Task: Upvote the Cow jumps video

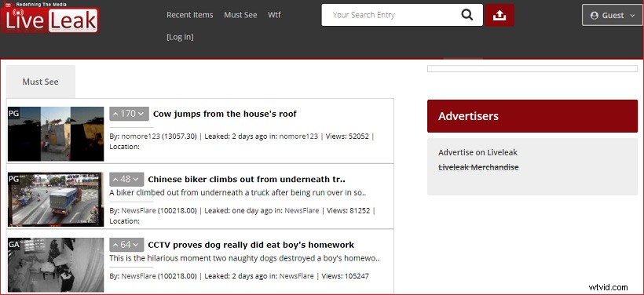Action: (115, 114)
